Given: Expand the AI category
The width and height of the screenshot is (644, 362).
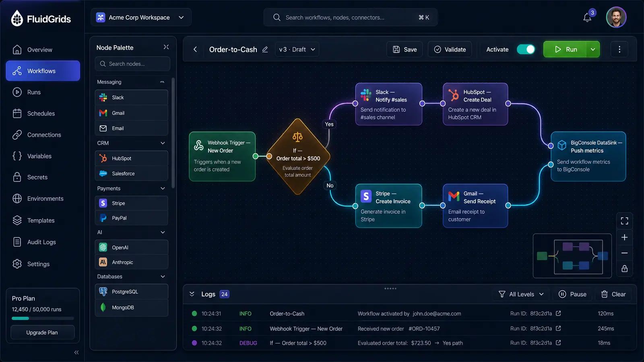Looking at the screenshot, I should (163, 232).
